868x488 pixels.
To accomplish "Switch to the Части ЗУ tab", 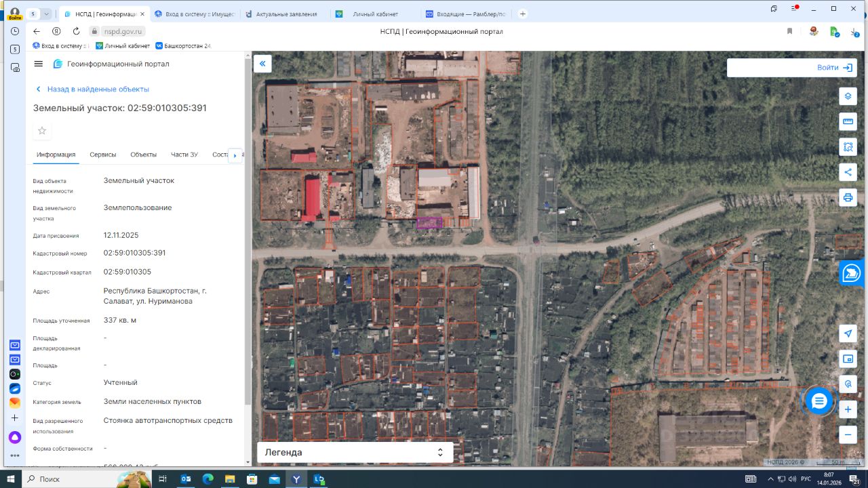I will tap(184, 155).
